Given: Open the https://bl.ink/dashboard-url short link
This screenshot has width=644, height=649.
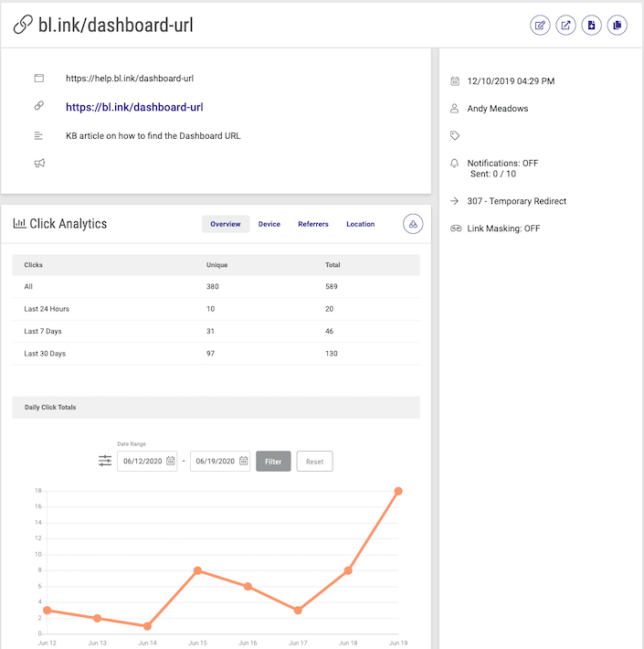Looking at the screenshot, I should tap(134, 107).
